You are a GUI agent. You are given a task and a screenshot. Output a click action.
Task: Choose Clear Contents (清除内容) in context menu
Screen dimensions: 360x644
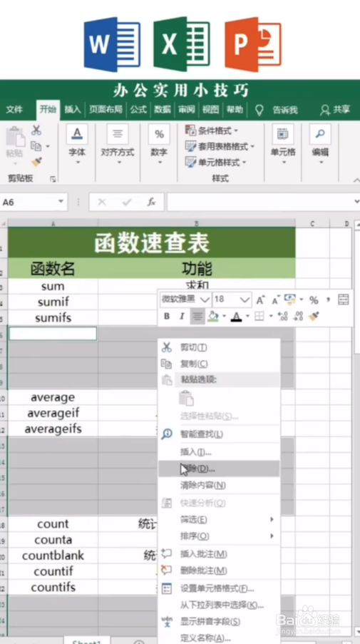(x=219, y=485)
